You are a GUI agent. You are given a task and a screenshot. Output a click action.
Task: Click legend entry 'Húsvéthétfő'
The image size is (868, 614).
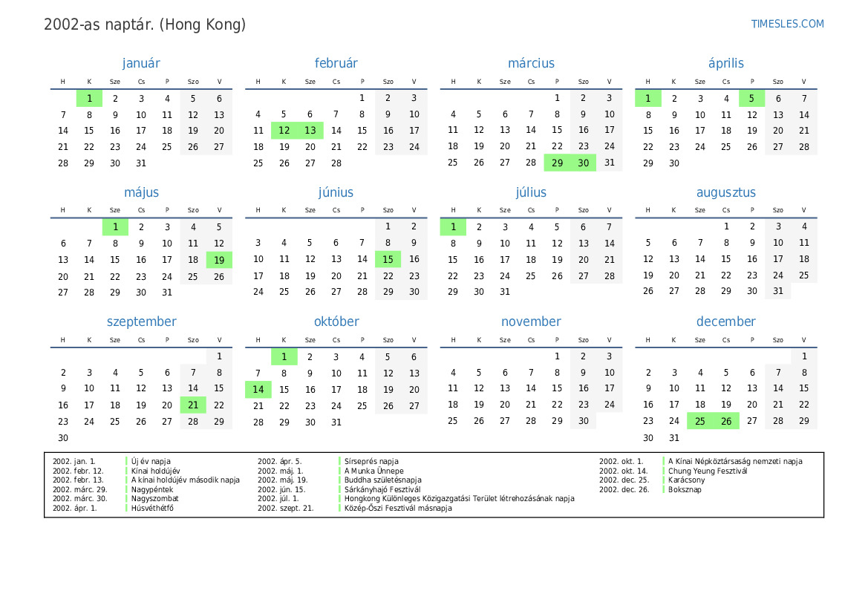(152, 508)
